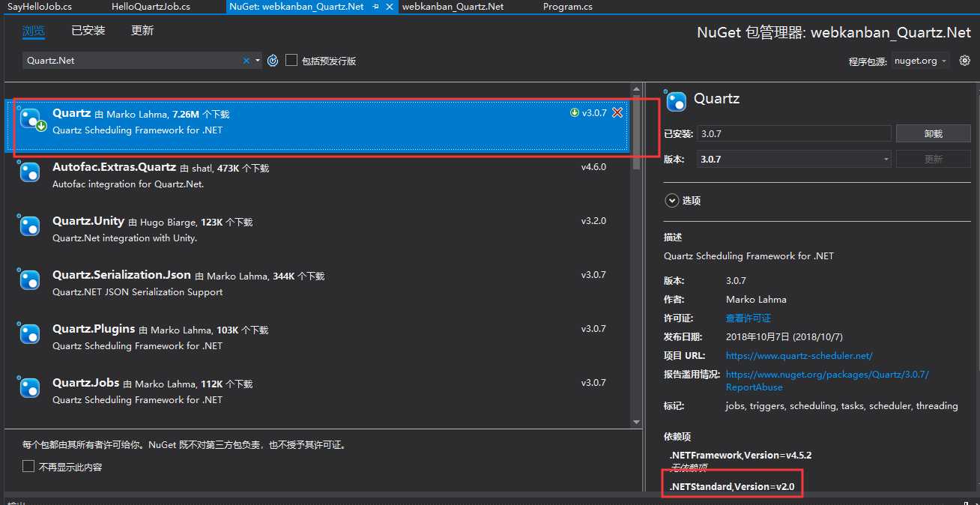Click the Quartz.Net search input field
This screenshot has height=505, width=980.
133,61
